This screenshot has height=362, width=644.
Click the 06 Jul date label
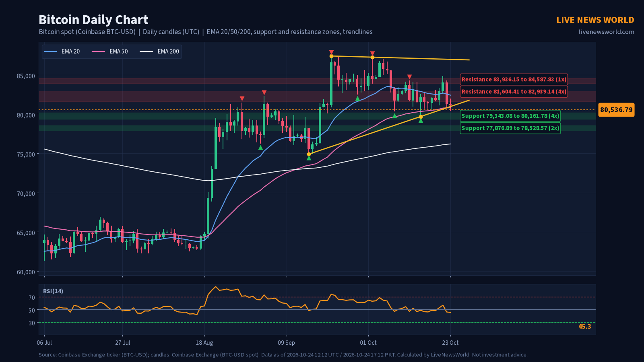[x=44, y=343]
